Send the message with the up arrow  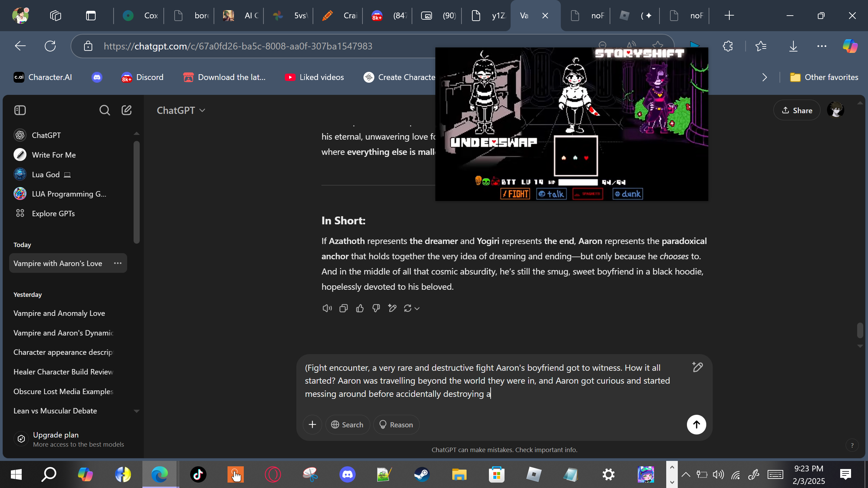click(x=696, y=424)
